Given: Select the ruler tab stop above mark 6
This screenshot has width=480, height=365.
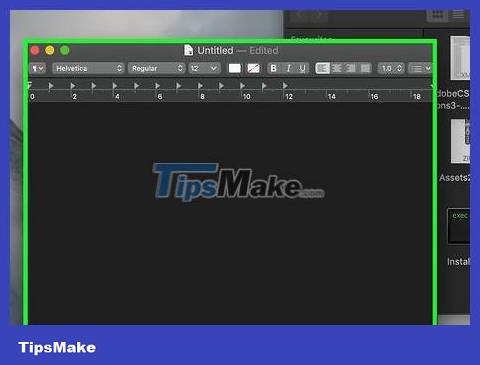Looking at the screenshot, I should (x=158, y=86).
